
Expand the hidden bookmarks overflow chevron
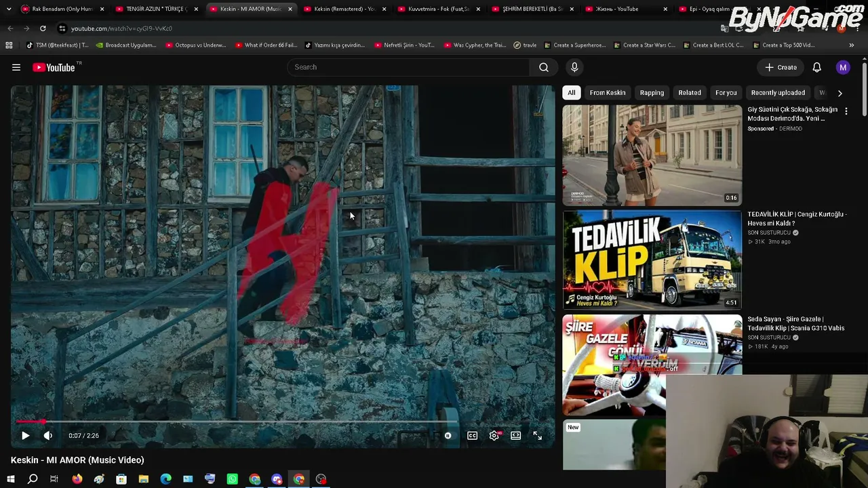(x=851, y=45)
